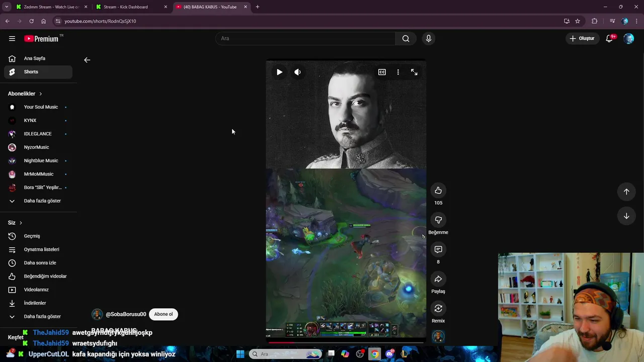The height and width of the screenshot is (362, 644).
Task: Click the browser home button
Action: pyautogui.click(x=43, y=21)
